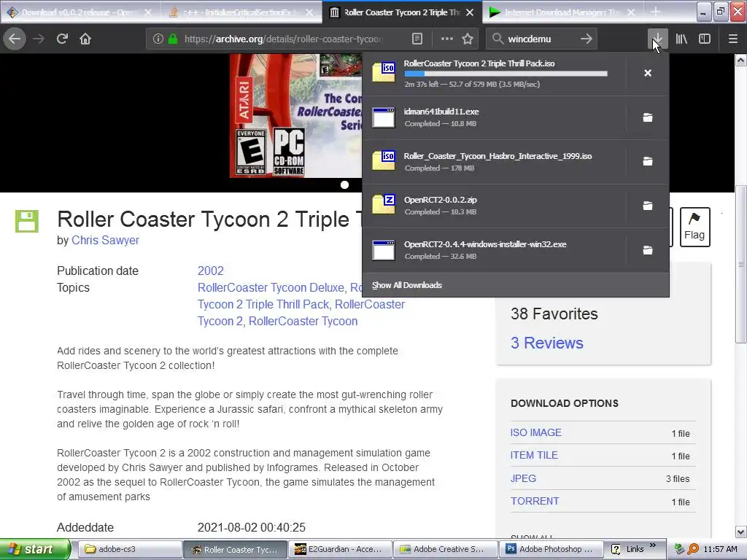Close the Download v0.0.2 release tab

(x=148, y=12)
